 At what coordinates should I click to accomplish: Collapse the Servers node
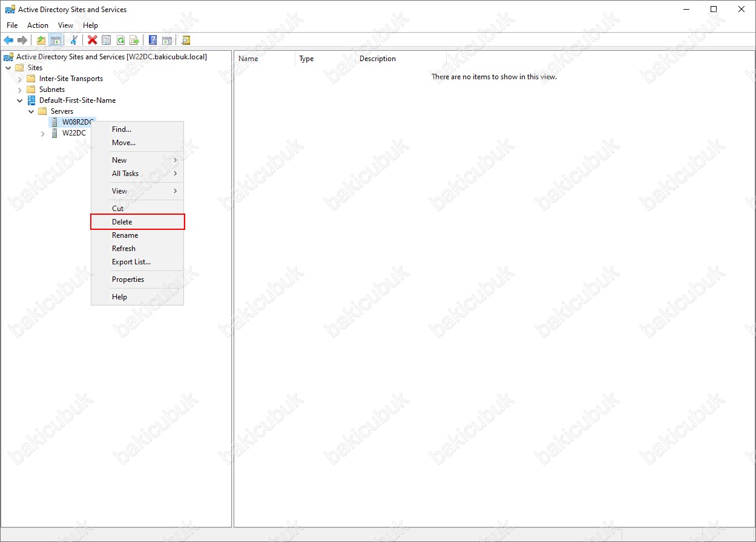pyautogui.click(x=31, y=111)
